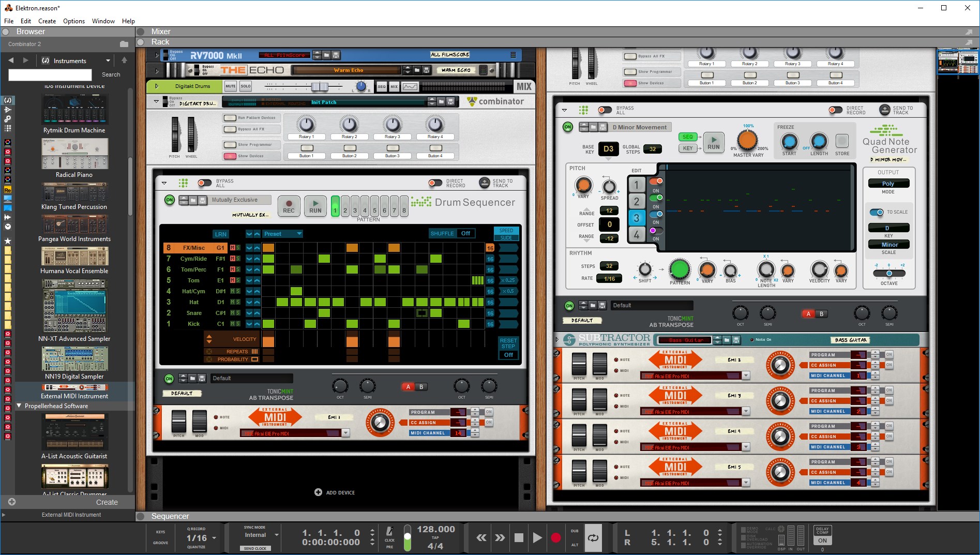The image size is (980, 555).
Task: Toggle the metronome Click icon
Action: [x=389, y=531]
